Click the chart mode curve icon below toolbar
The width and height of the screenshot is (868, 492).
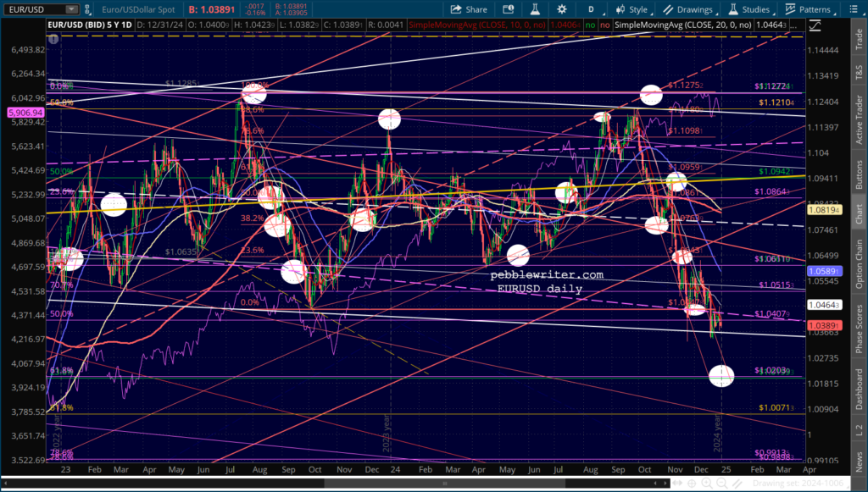(x=815, y=25)
